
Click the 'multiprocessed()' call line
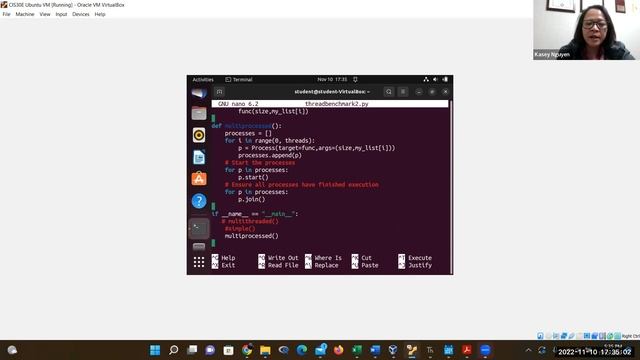(251, 236)
